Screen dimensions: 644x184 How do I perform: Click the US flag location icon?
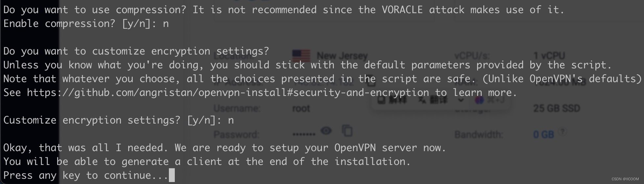301,56
